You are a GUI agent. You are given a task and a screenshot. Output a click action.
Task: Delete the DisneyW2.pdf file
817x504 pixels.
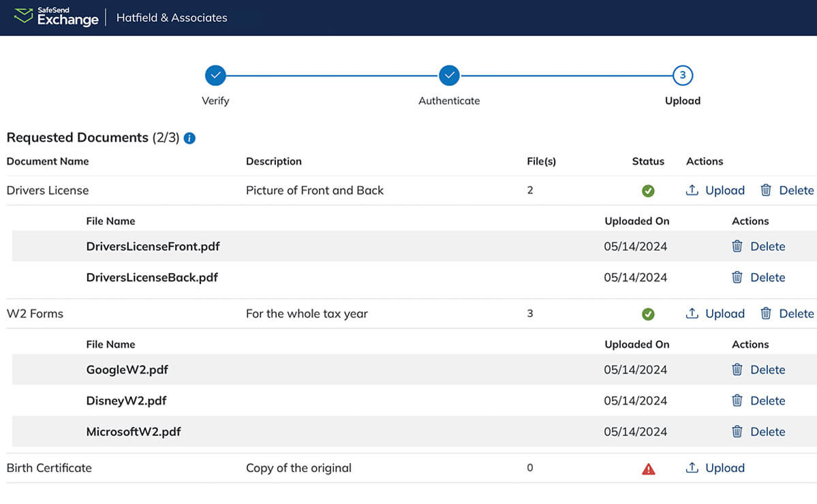point(758,400)
